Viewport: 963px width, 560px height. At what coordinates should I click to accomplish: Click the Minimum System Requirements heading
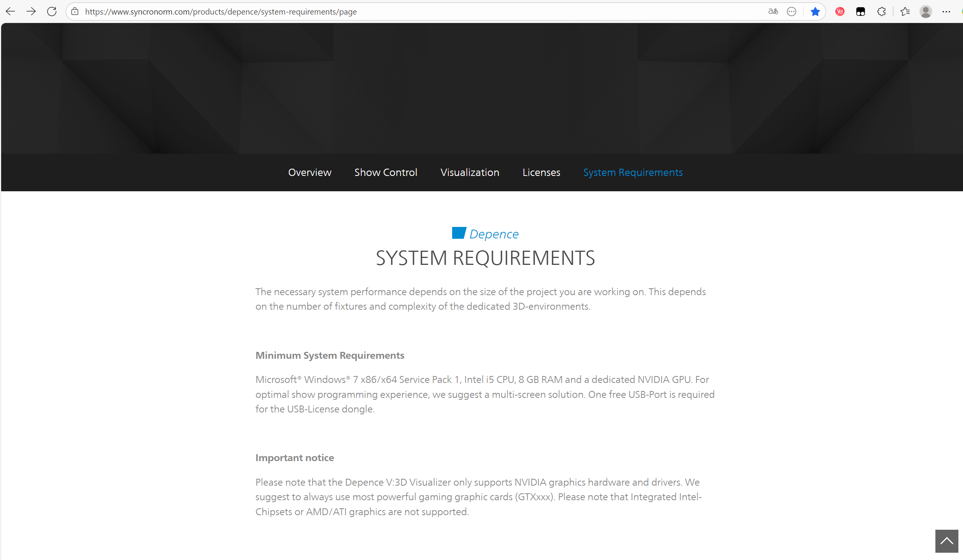click(x=330, y=355)
